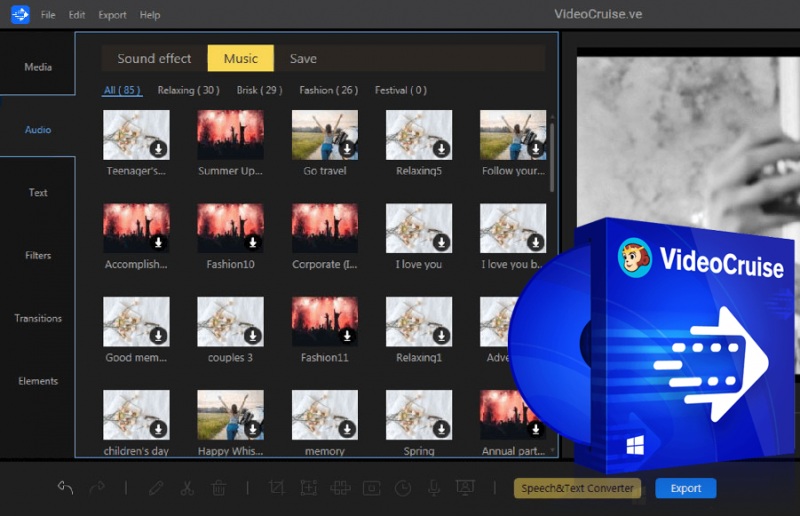Click the blue Export button

tap(686, 488)
